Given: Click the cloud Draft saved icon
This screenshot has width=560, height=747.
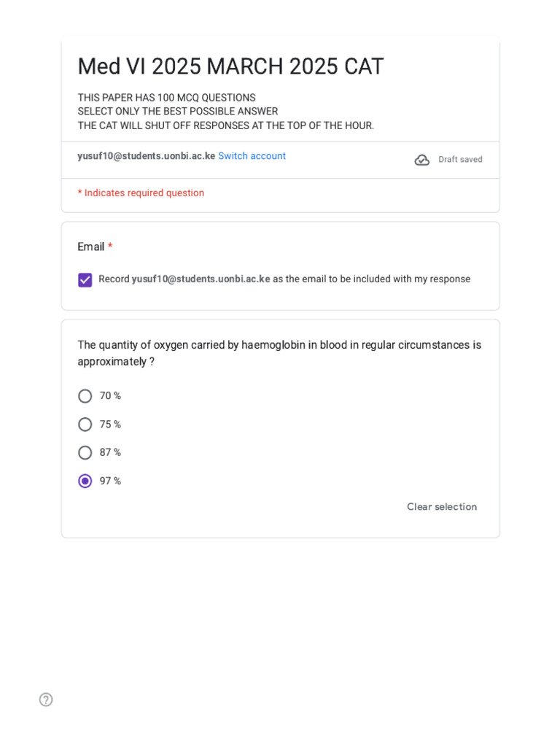Looking at the screenshot, I should coord(422,160).
